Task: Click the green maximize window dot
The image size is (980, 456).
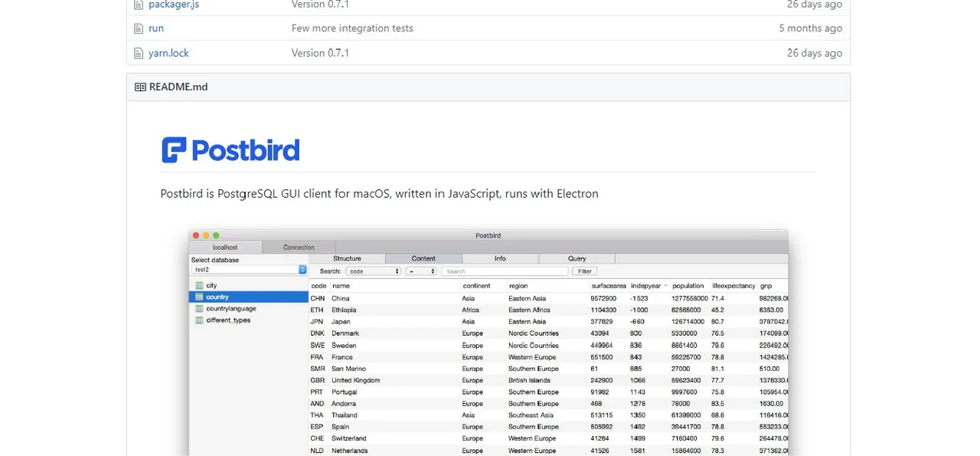Action: (216, 235)
